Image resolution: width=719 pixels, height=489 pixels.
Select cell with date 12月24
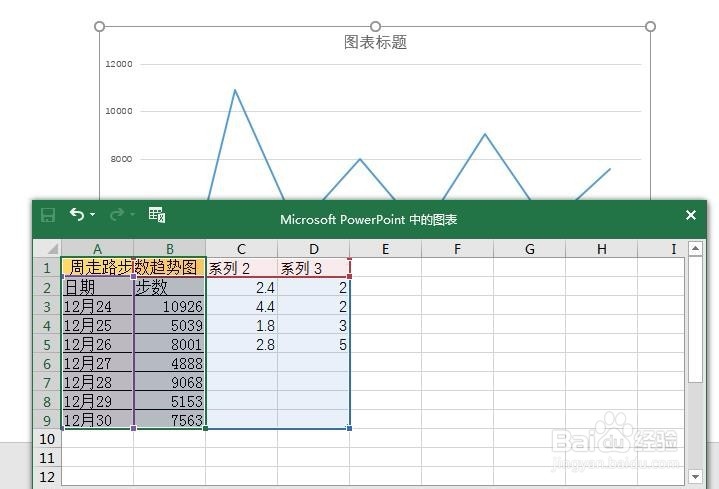coord(97,306)
